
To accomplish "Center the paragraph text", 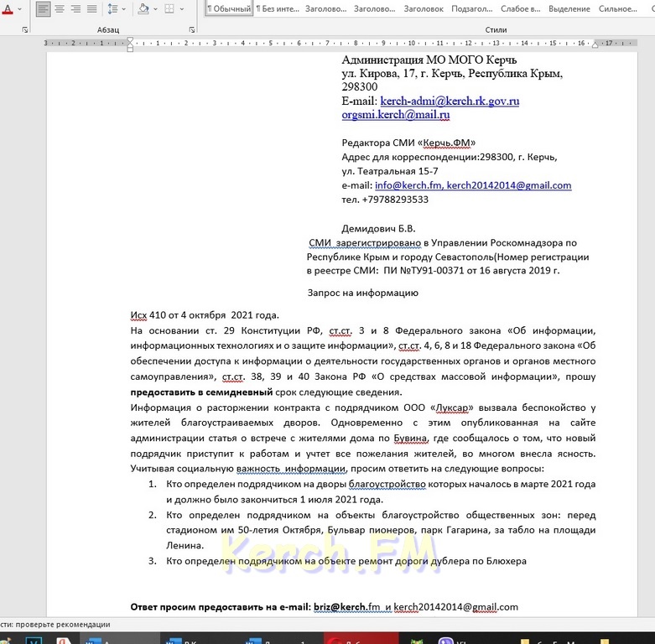I will click(x=60, y=9).
